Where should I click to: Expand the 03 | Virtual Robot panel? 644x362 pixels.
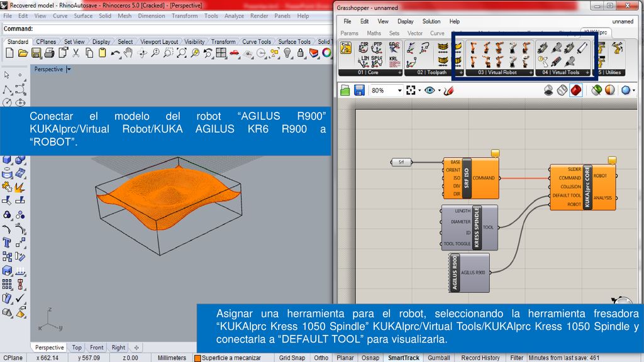(x=531, y=73)
